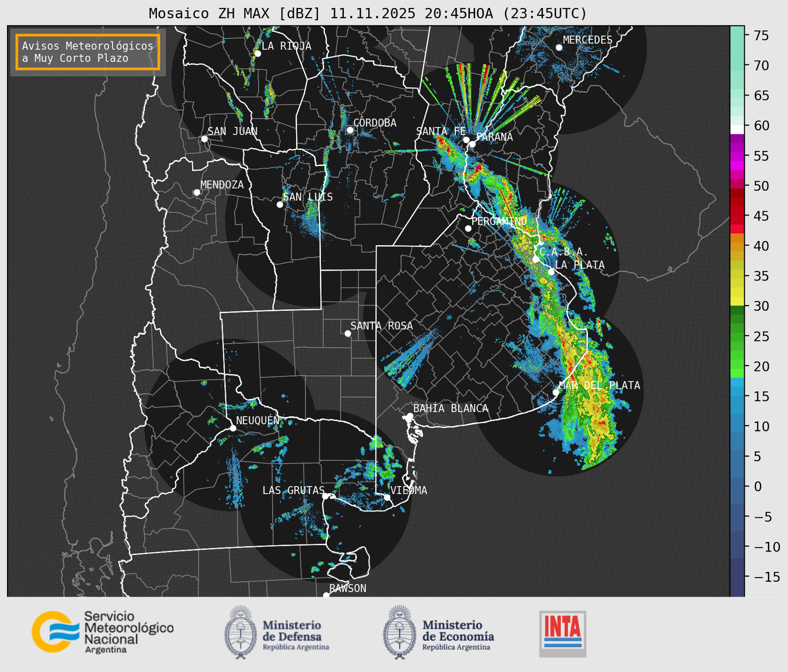Viewport: 788px width, 672px height.
Task: Click the 'PARANA' city label
Action: pos(494,137)
